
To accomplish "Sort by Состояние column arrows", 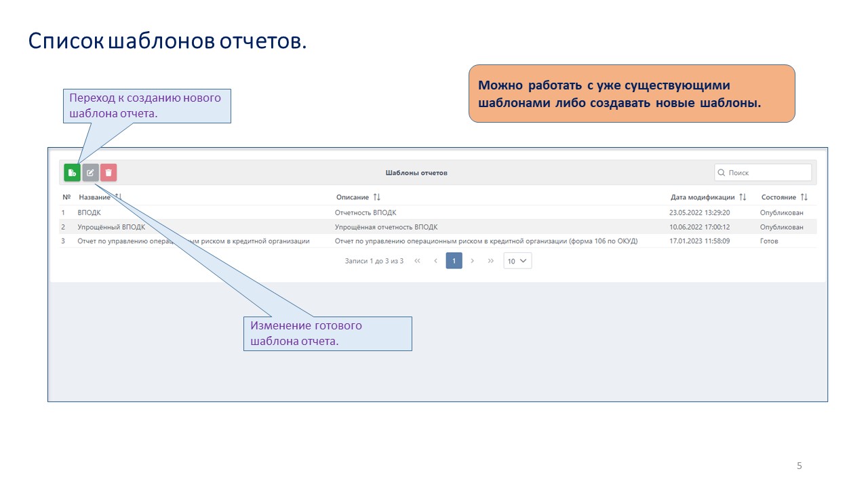I will (804, 197).
